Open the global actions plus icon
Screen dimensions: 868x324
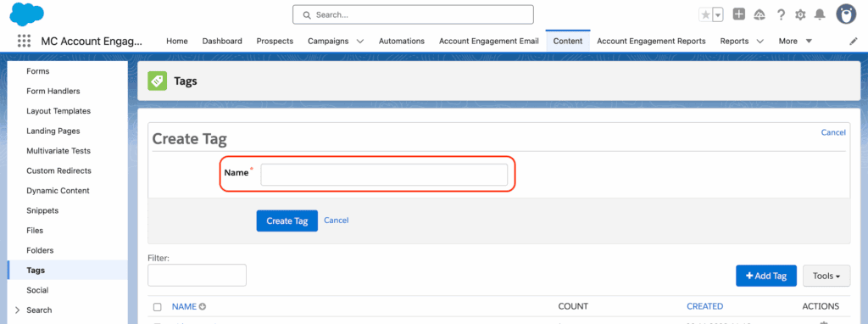(x=739, y=14)
